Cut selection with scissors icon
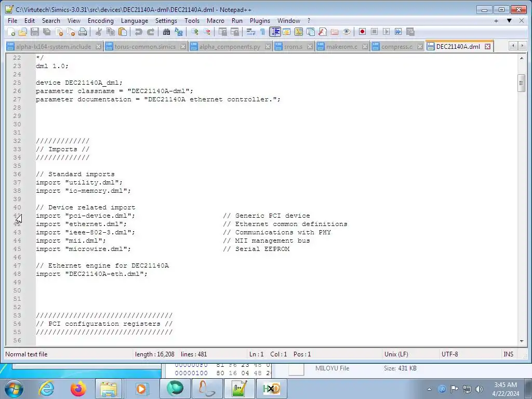The width and height of the screenshot is (532, 399). coord(99,32)
